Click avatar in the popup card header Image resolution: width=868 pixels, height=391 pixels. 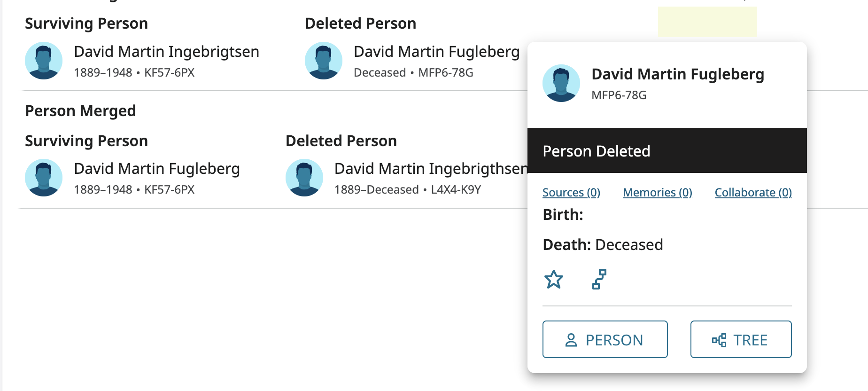[x=561, y=83]
